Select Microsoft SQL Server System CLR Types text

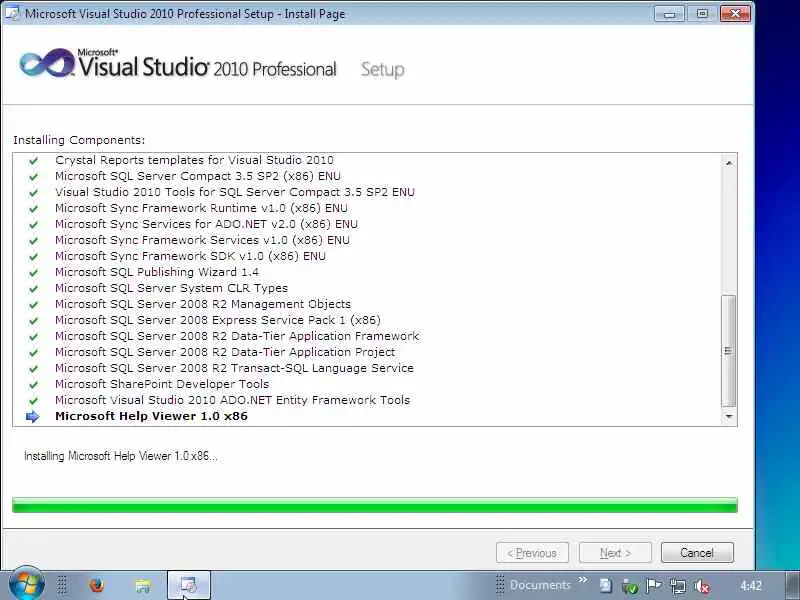coord(171,288)
